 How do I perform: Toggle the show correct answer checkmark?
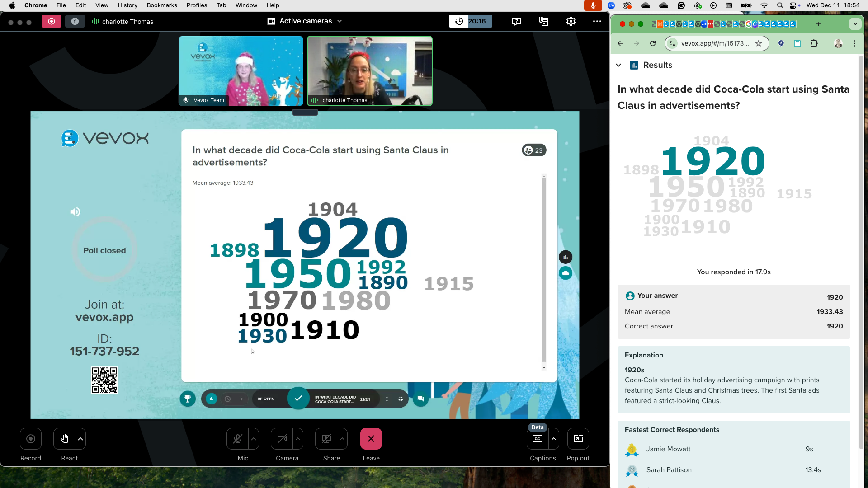point(298,398)
